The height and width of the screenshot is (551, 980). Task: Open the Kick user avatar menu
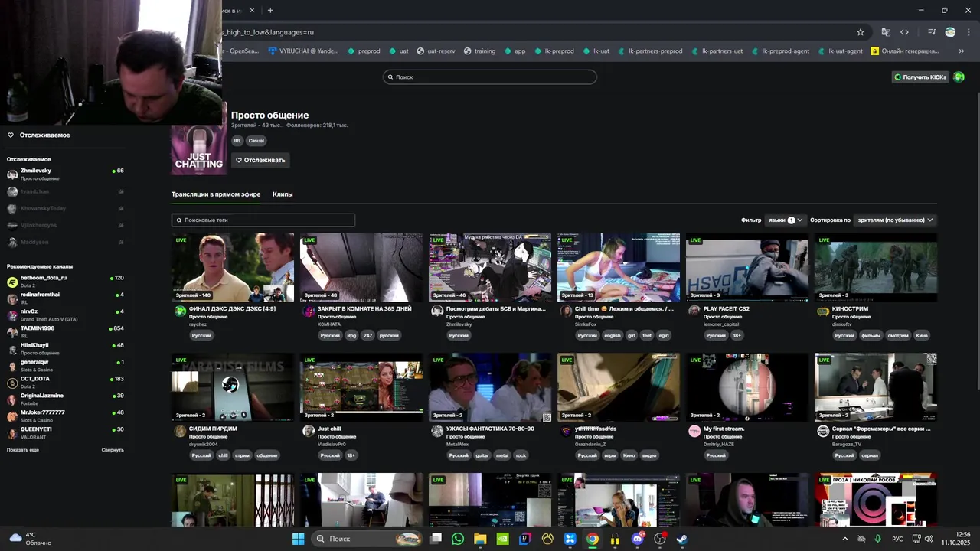pos(959,77)
